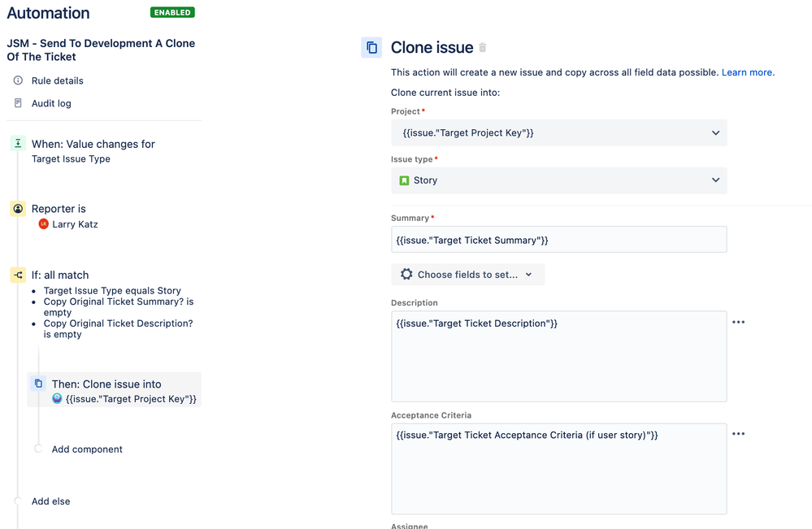Open the Project dropdown
Image resolution: width=812 pixels, height=529 pixels.
pyautogui.click(x=558, y=132)
